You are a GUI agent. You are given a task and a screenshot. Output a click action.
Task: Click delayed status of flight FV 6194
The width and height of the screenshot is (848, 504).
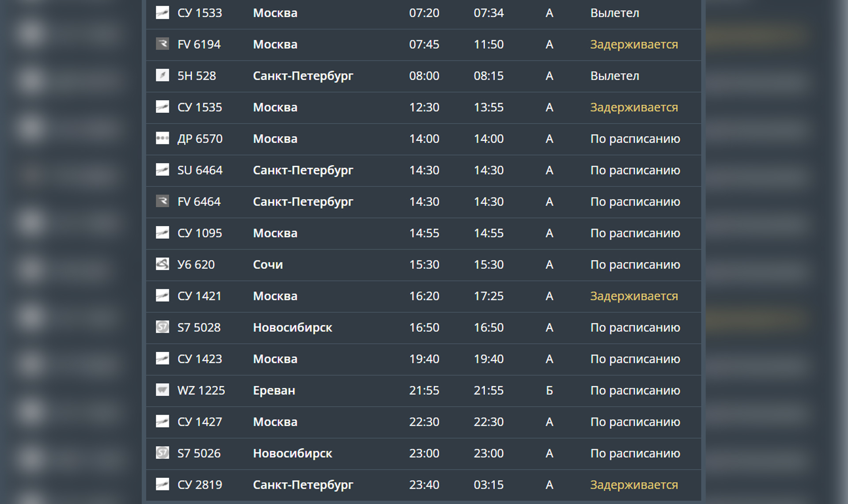634,44
